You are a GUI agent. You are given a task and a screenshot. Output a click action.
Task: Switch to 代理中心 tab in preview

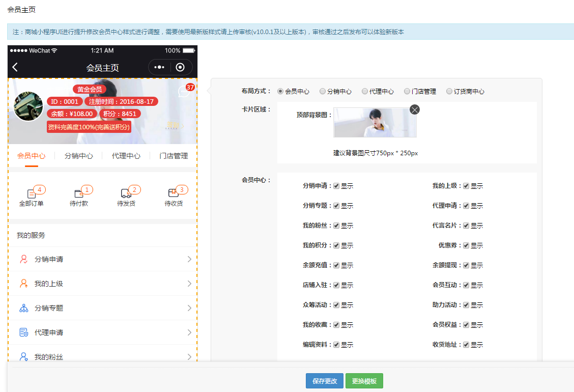(126, 156)
